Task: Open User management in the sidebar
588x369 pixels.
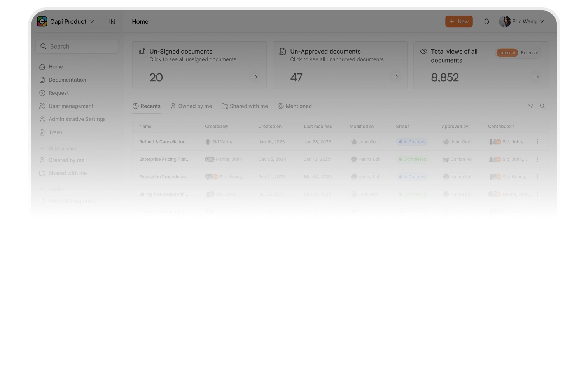Action: tap(71, 106)
